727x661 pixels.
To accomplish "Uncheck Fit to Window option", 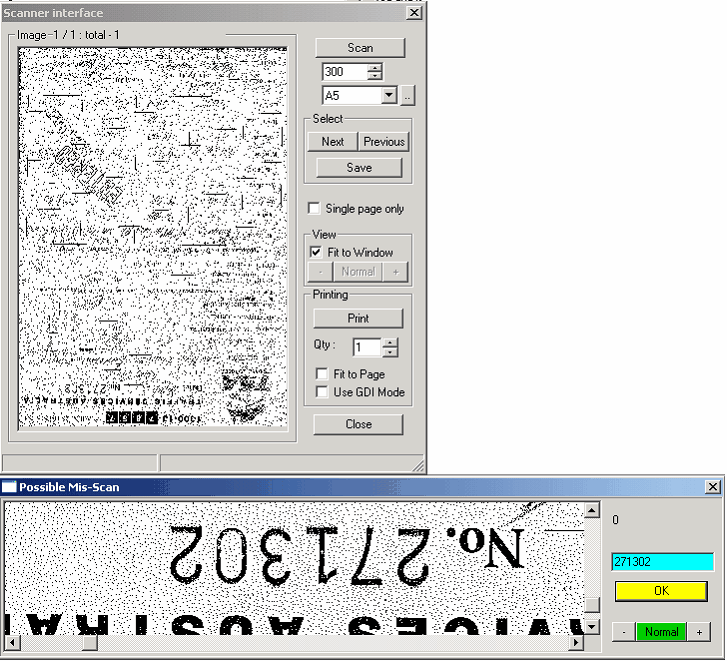I will pyautogui.click(x=316, y=253).
